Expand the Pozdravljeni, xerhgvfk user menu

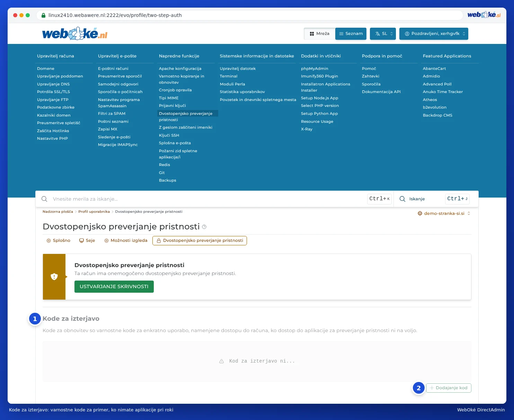coord(434,34)
